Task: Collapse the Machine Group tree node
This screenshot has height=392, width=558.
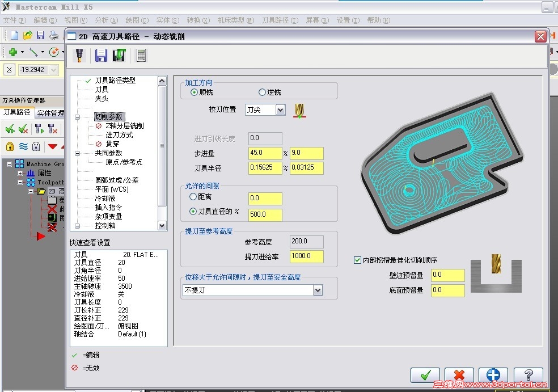Action: [x=9, y=164]
